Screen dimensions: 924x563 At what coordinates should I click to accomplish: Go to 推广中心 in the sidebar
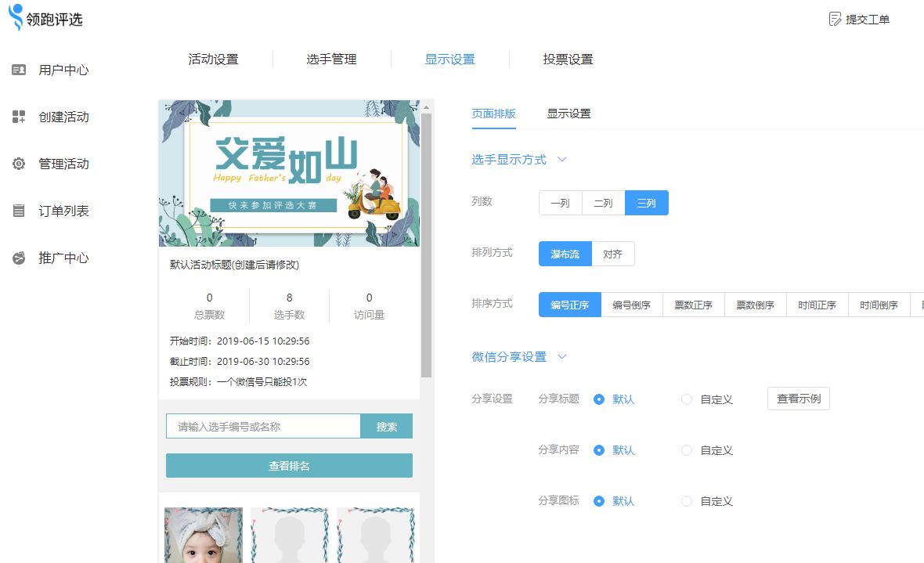[x=63, y=258]
